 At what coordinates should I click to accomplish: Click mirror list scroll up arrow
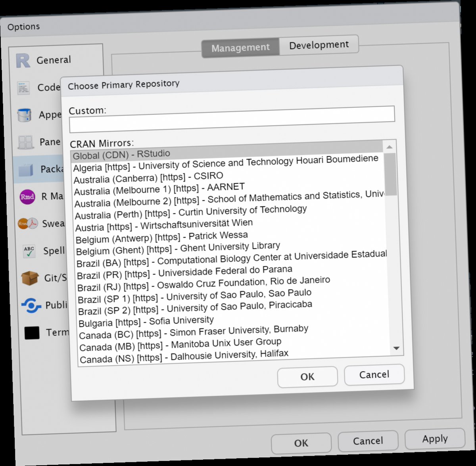[x=390, y=147]
